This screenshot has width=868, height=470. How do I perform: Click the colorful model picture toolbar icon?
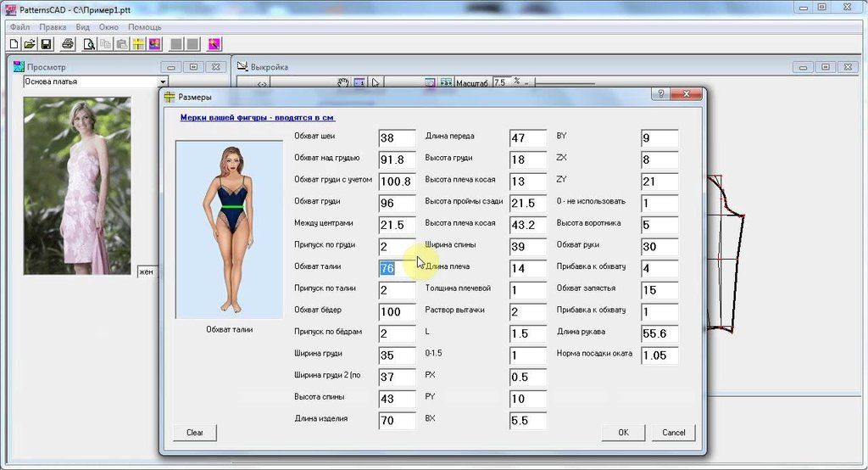click(x=154, y=44)
